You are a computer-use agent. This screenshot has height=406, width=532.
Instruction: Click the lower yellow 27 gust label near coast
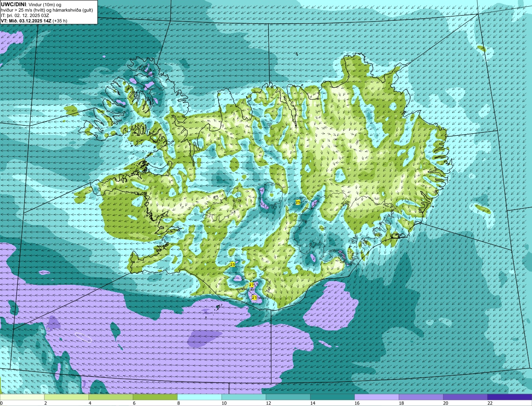coord(254,298)
